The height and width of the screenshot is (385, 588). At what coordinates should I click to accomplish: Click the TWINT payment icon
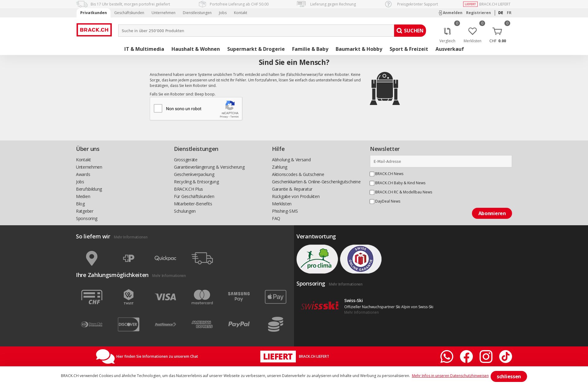click(129, 297)
